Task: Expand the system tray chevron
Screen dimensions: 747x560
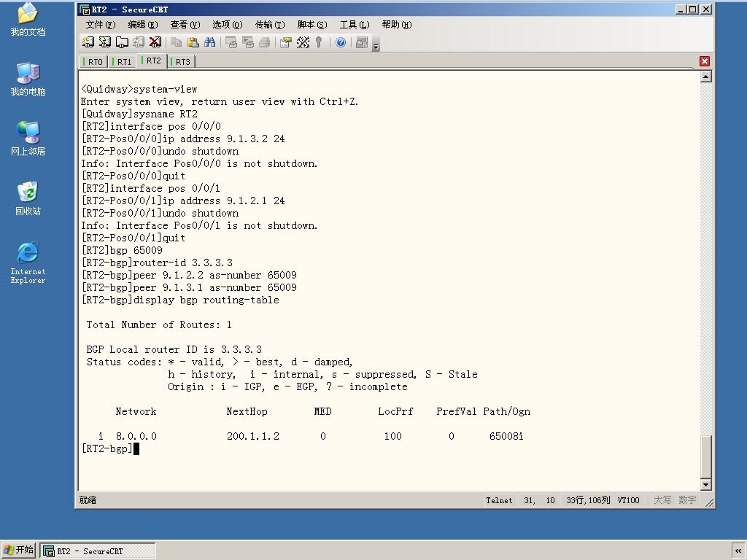Action: pyautogui.click(x=738, y=551)
